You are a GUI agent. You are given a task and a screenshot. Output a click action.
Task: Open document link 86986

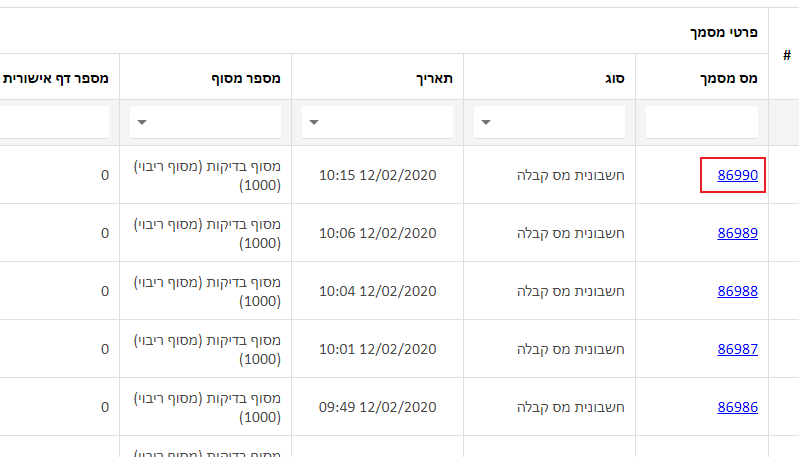(737, 407)
